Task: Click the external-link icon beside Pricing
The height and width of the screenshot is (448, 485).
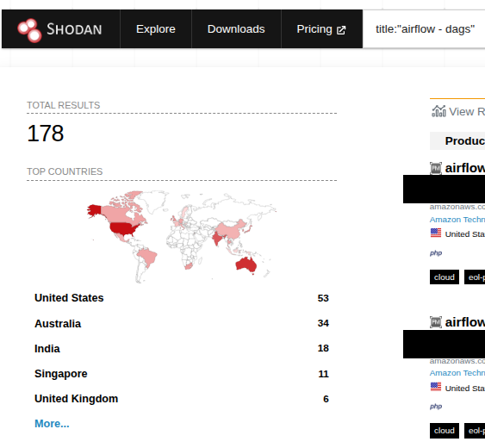Action: [x=341, y=30]
